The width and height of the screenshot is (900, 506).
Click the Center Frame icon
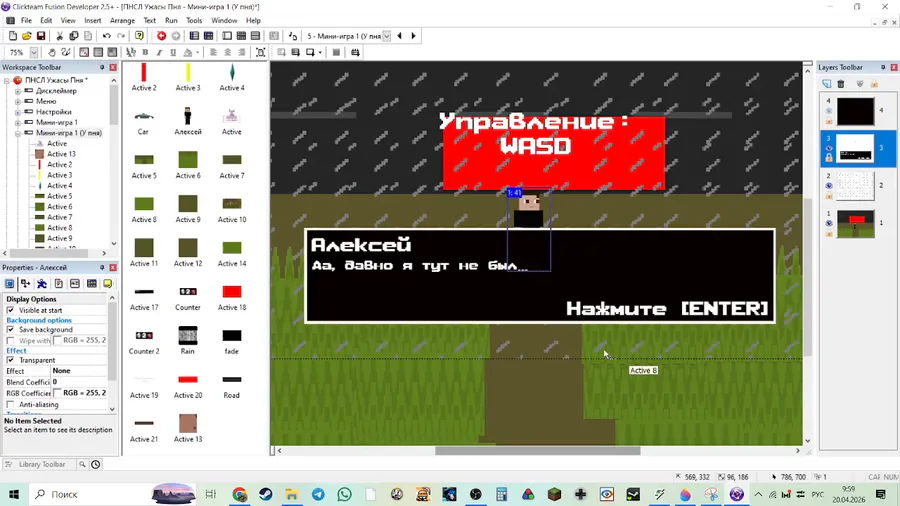click(261, 52)
